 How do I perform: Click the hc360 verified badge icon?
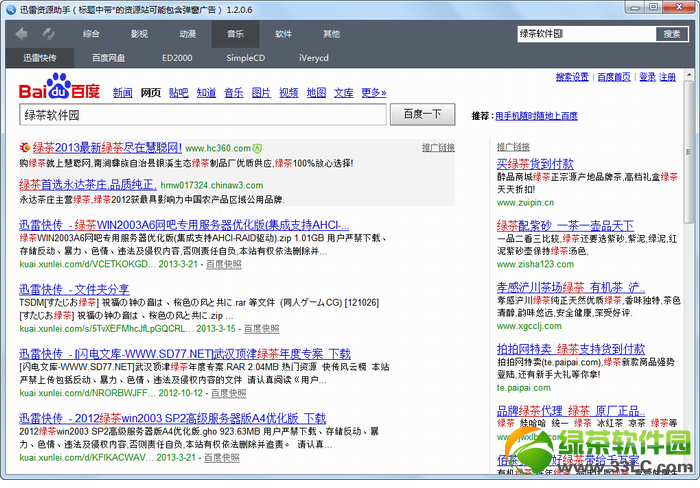[258, 148]
